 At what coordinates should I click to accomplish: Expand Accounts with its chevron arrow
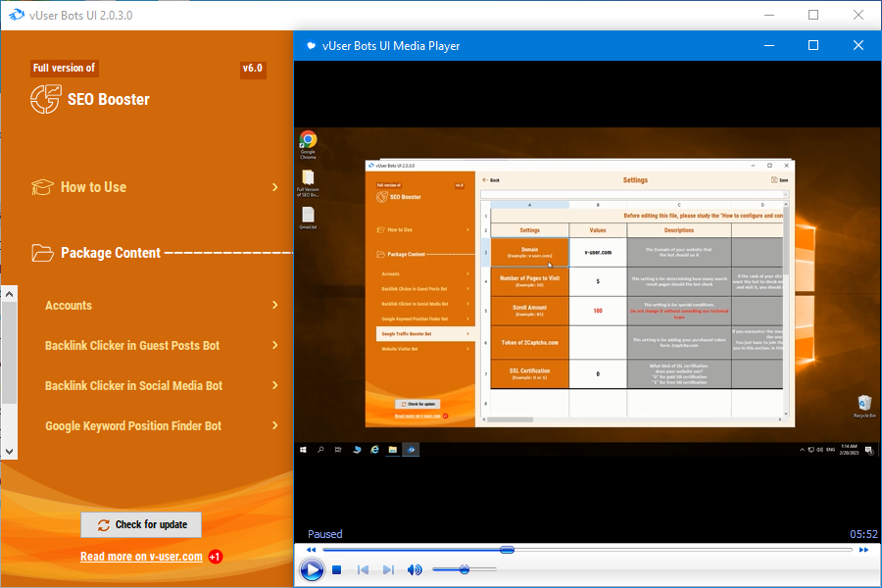tap(274, 305)
